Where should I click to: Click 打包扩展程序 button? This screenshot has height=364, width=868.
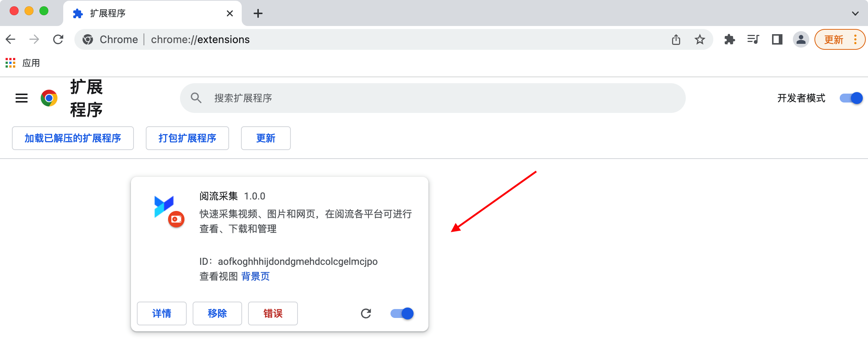coord(187,138)
